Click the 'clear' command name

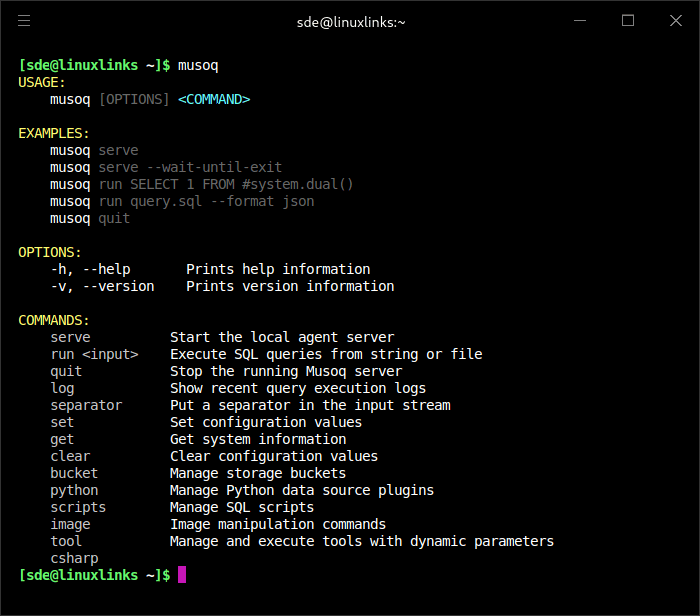[x=70, y=456]
